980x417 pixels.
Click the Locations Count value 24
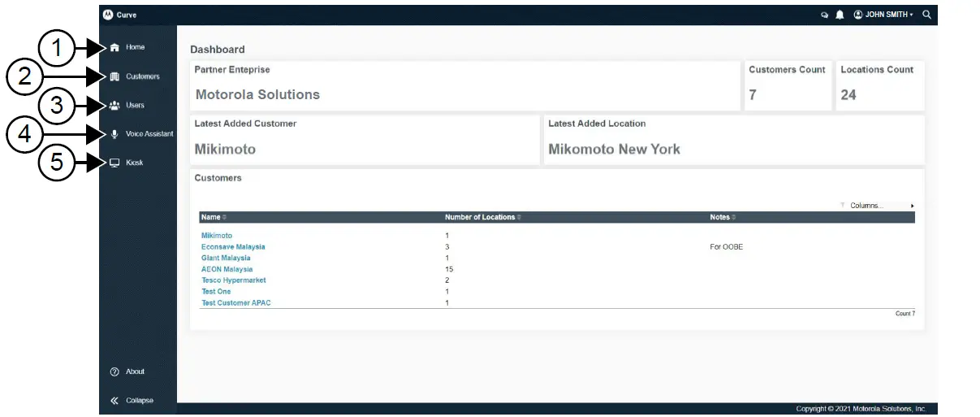pyautogui.click(x=848, y=95)
